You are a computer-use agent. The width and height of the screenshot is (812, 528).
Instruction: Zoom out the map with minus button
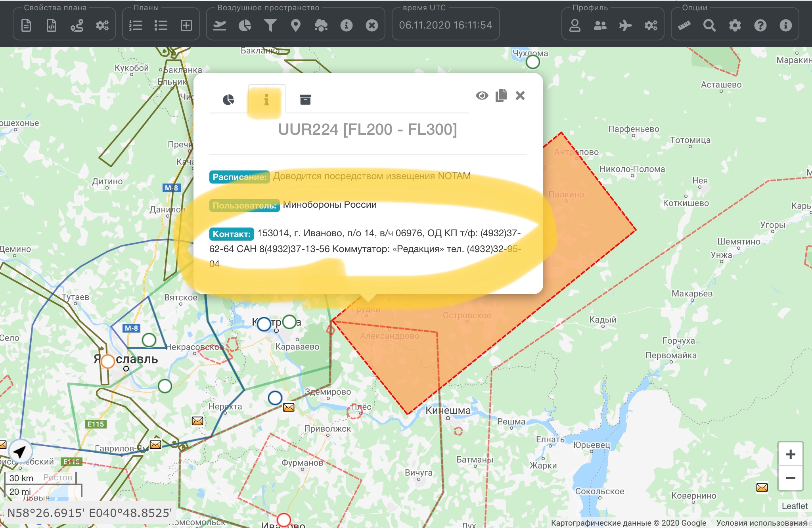(790, 478)
